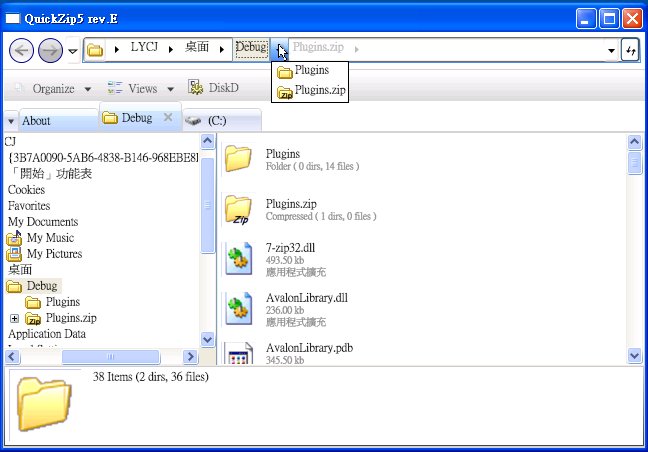Image resolution: width=648 pixels, height=452 pixels.
Task: Open the Plugins.zip archive icon in file list
Action: tap(238, 210)
